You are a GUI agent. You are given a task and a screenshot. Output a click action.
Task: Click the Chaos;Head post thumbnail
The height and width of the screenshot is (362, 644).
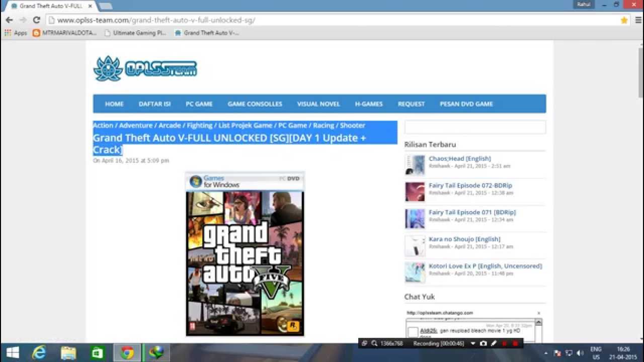(415, 165)
